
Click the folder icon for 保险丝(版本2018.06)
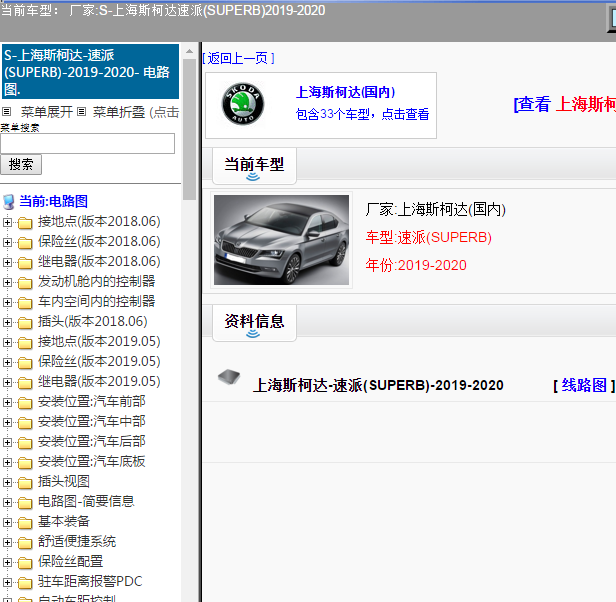25,243
